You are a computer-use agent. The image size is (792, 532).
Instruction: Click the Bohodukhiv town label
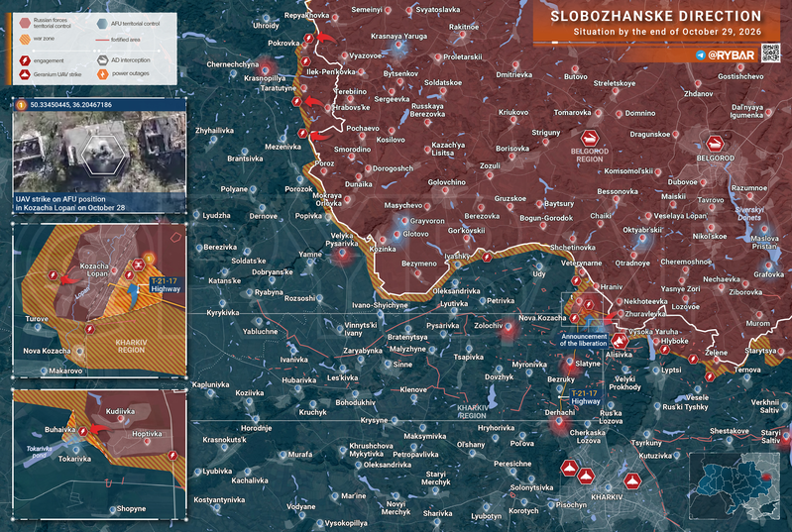click(x=356, y=403)
